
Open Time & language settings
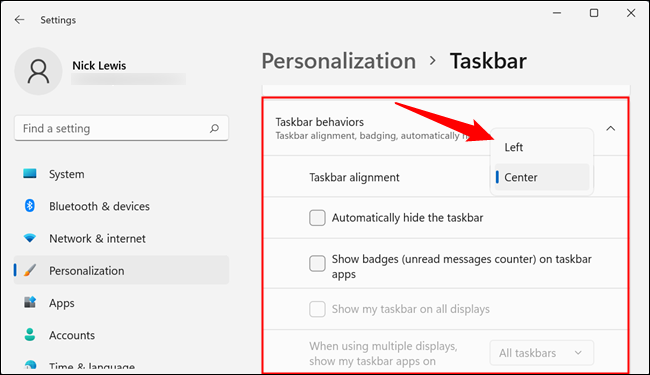pos(92,366)
